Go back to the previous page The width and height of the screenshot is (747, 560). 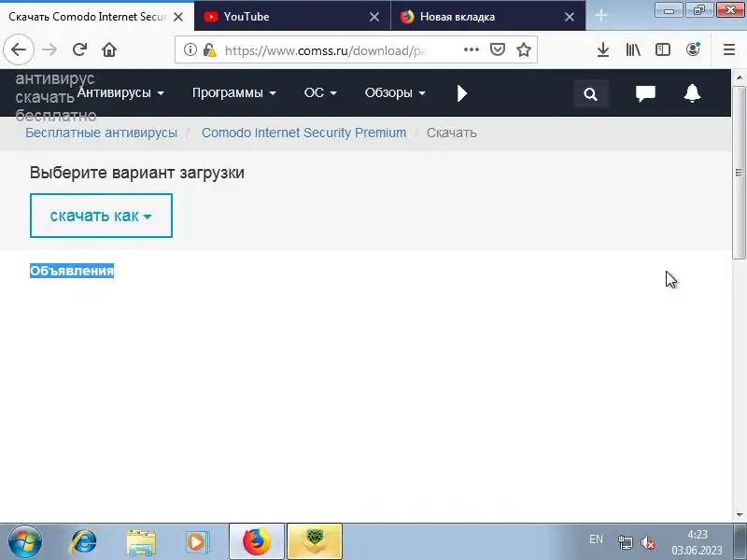[x=19, y=49]
